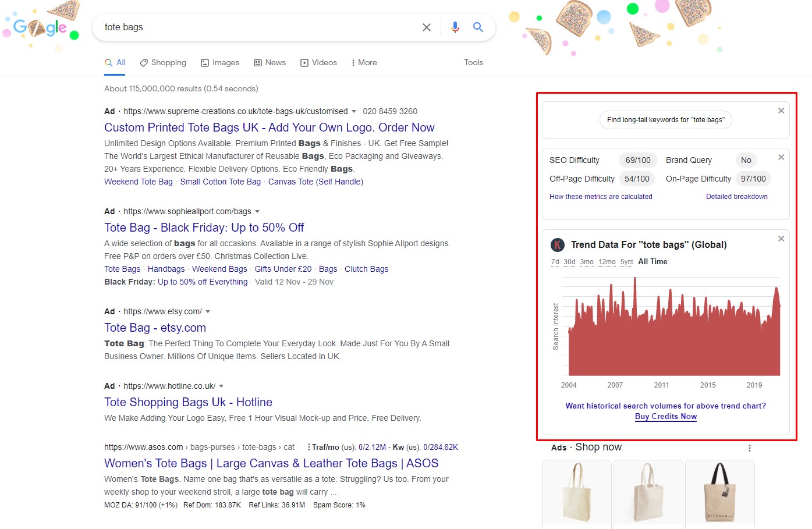This screenshot has height=529, width=812.
Task: Click the red search interest trend chart
Action: coord(674,328)
